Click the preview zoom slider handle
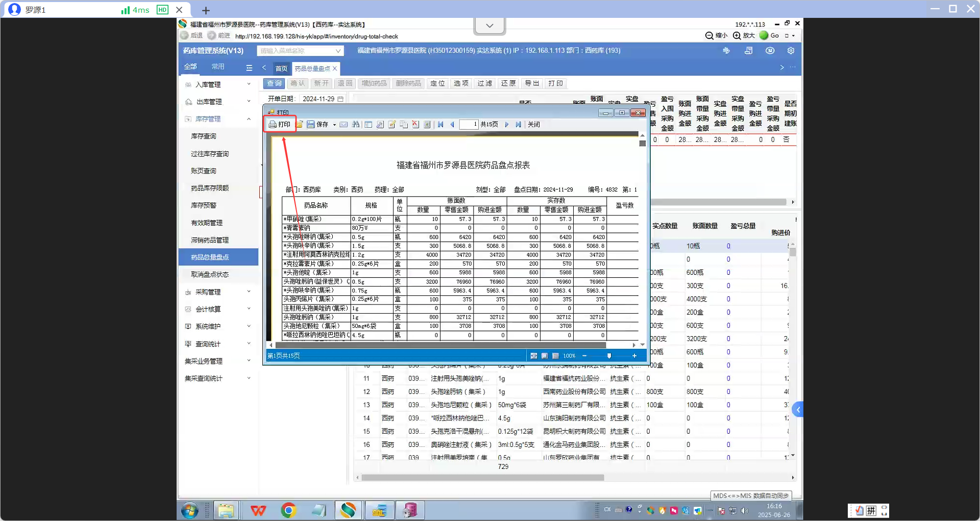980x521 pixels. (x=609, y=356)
